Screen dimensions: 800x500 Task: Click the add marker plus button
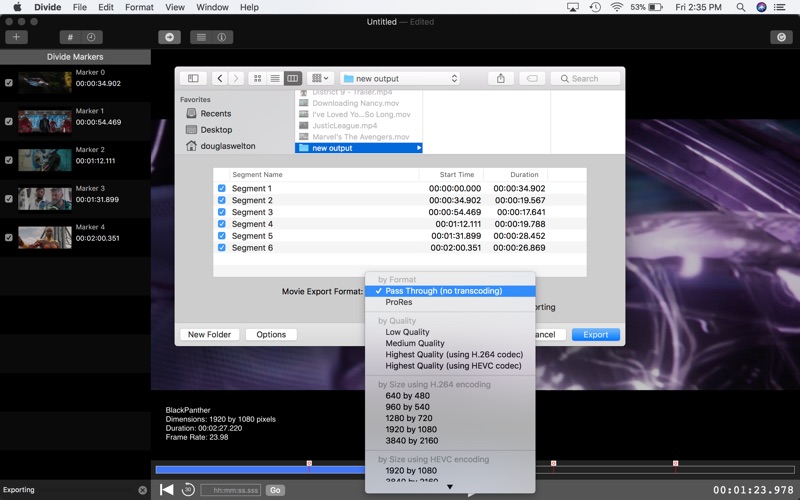(x=16, y=37)
